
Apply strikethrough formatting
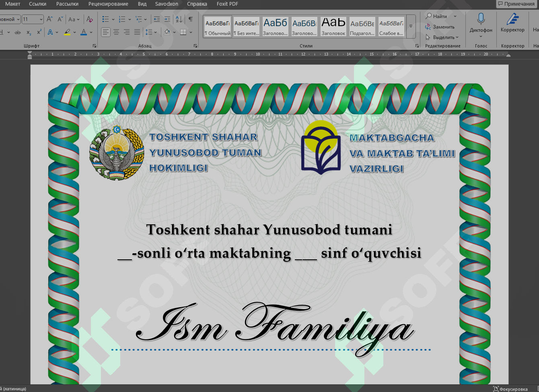[x=18, y=32]
